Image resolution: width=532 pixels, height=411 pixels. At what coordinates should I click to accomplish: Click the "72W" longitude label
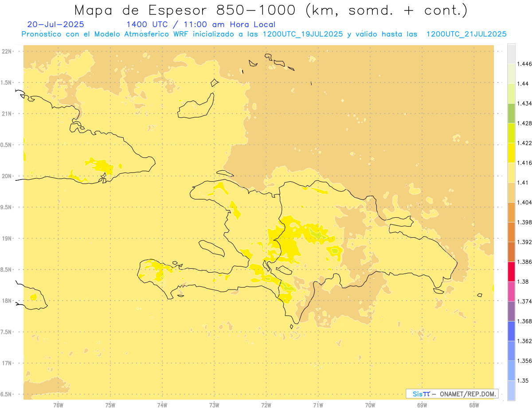pyautogui.click(x=266, y=405)
